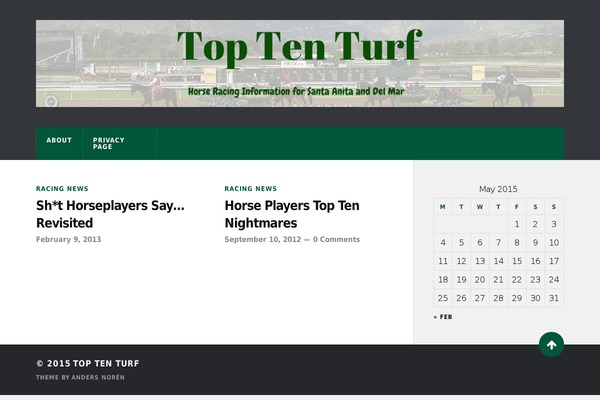Click the Top Ten Turf footer link
Screen dimensions: 600x400
tap(106, 363)
